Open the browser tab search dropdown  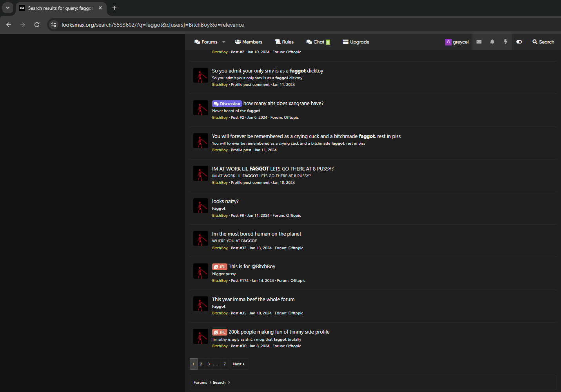(7, 8)
